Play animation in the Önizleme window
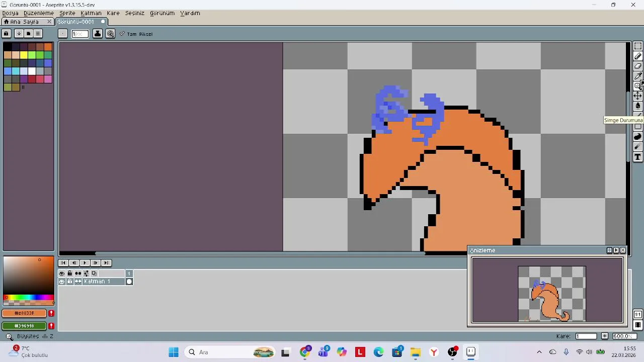Screen dimensions: 644x362 [616, 250]
